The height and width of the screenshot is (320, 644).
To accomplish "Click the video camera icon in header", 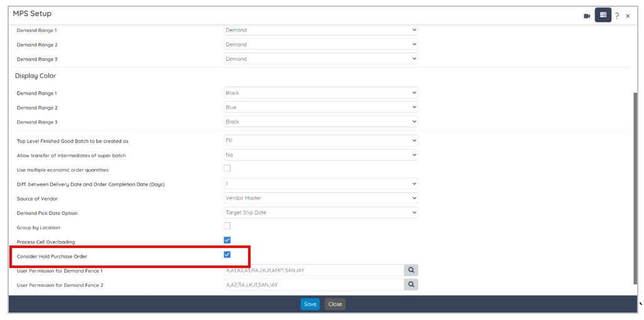I will [587, 16].
